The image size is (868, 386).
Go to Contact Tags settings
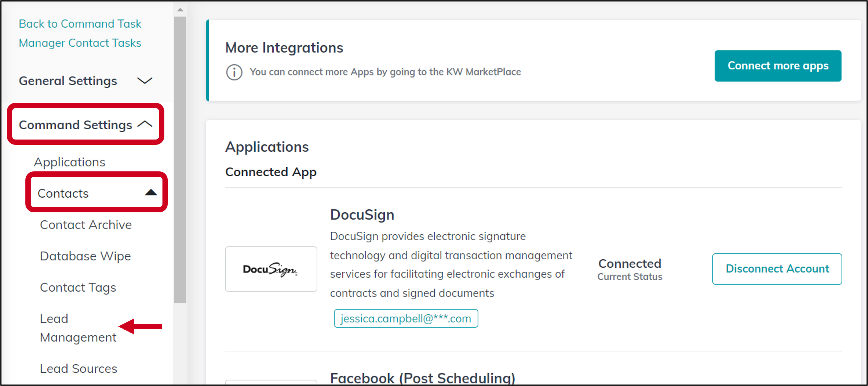point(78,288)
